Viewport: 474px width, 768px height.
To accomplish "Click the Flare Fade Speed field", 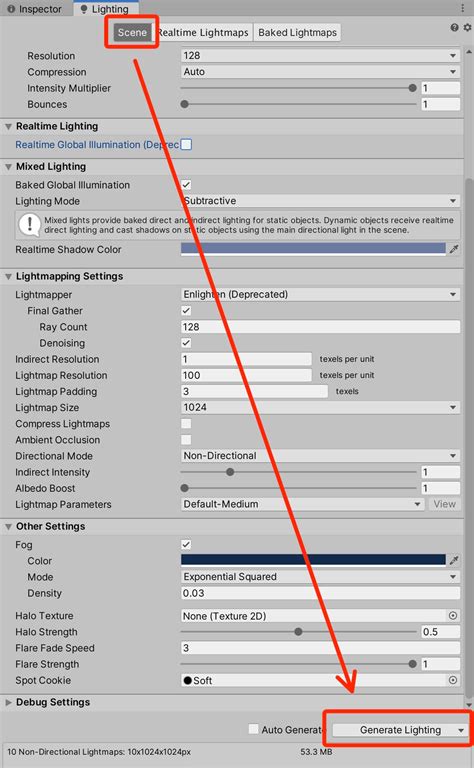I will pyautogui.click(x=320, y=648).
